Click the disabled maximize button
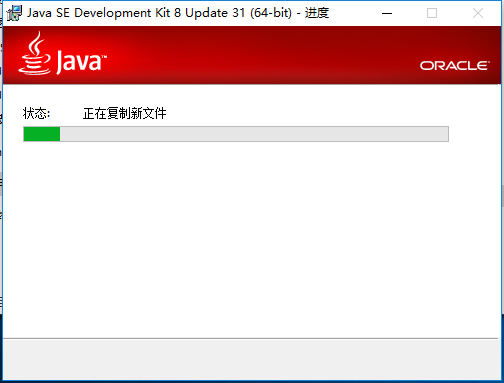 coord(432,13)
